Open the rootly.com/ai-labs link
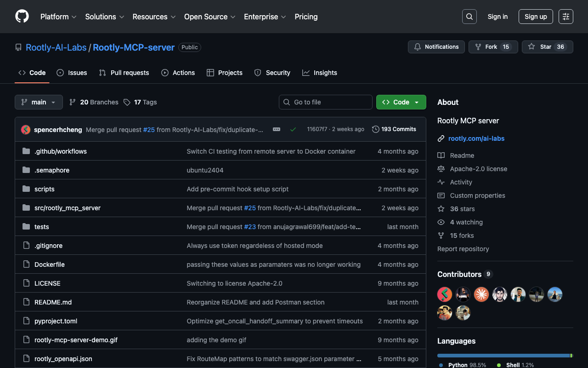Screen dimensions: 588x368 click(476, 138)
